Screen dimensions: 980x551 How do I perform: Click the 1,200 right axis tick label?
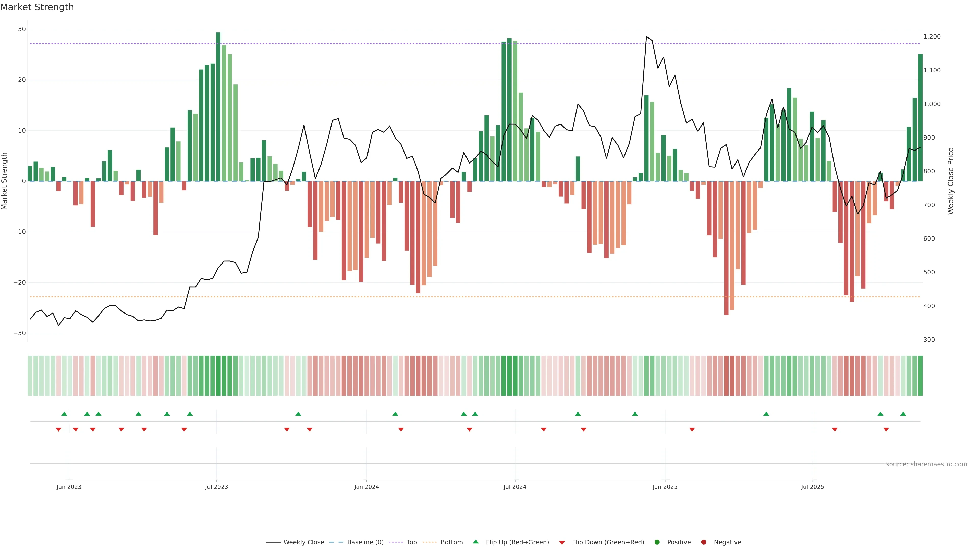coord(932,36)
